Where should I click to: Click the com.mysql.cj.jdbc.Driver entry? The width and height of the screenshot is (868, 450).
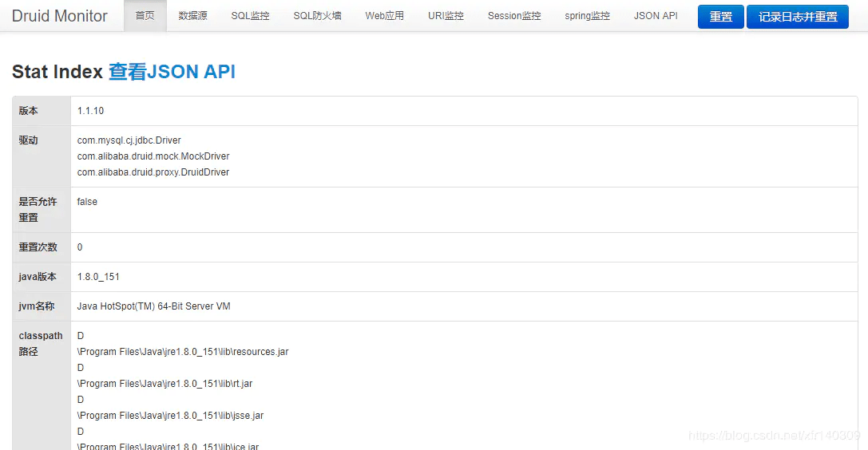pyautogui.click(x=129, y=140)
